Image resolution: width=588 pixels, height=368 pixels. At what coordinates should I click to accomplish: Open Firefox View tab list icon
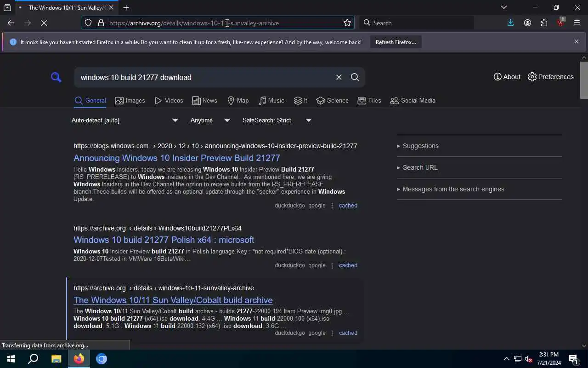(x=7, y=7)
